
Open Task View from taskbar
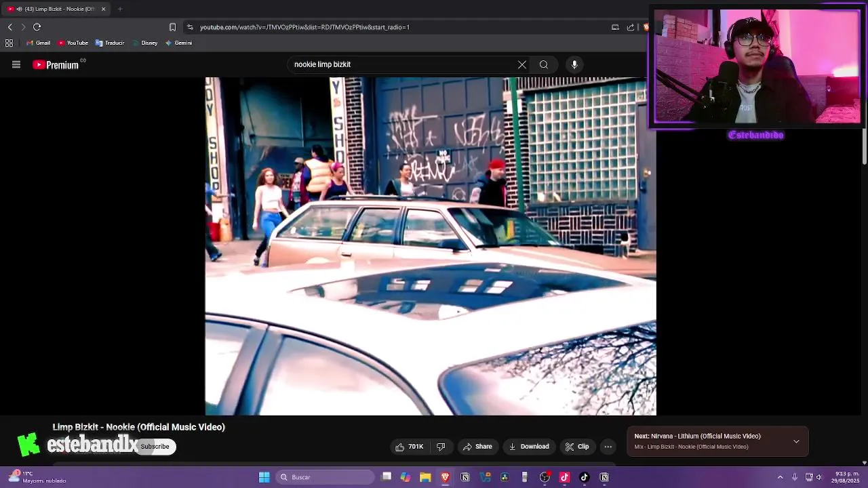click(x=387, y=476)
